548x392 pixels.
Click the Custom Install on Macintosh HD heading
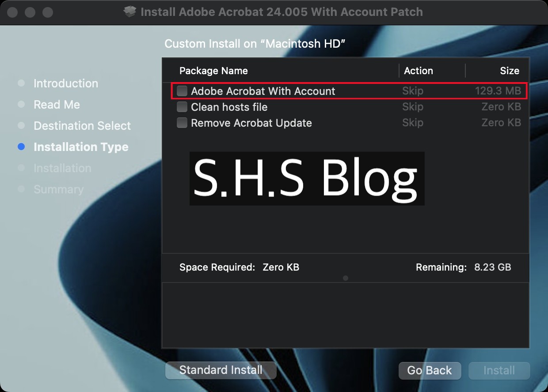tap(255, 44)
